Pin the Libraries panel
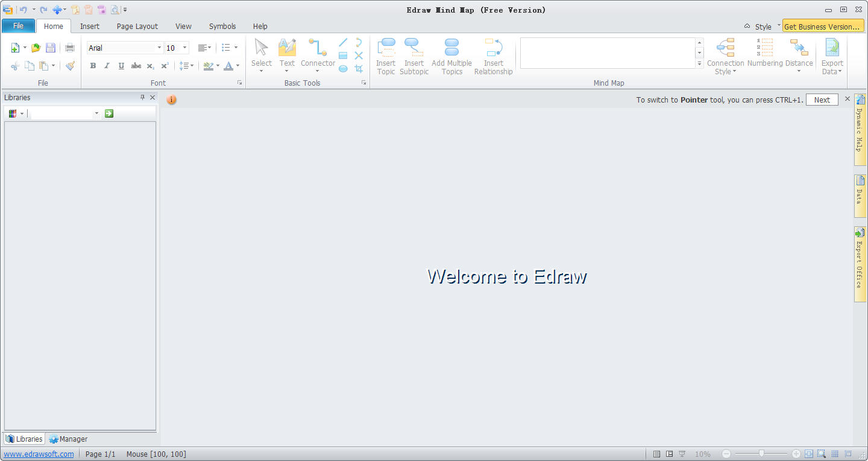868x461 pixels. click(x=143, y=97)
